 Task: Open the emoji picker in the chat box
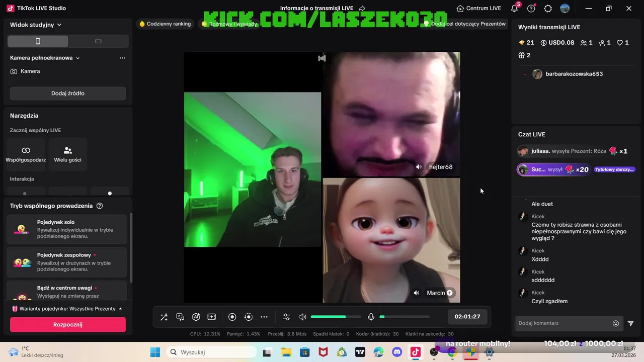tap(616, 323)
